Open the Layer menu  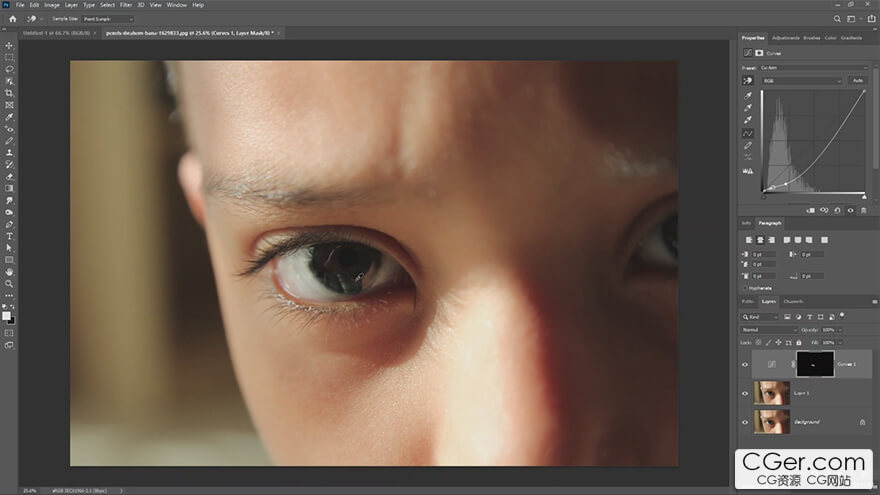click(x=71, y=5)
